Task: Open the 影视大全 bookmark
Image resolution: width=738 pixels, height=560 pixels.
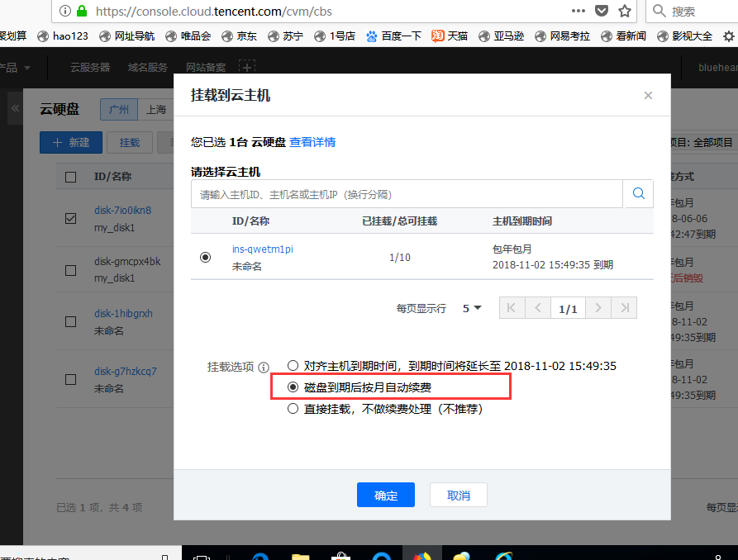Action: tap(685, 36)
